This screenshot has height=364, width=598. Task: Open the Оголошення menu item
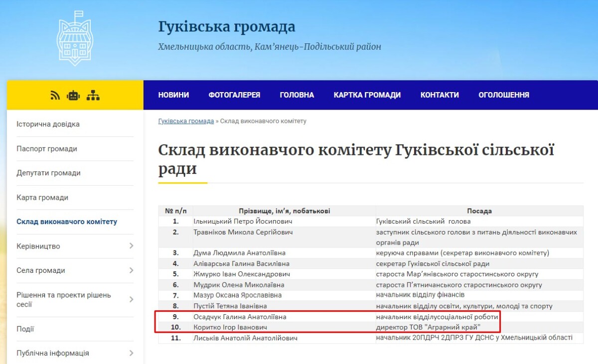point(503,95)
